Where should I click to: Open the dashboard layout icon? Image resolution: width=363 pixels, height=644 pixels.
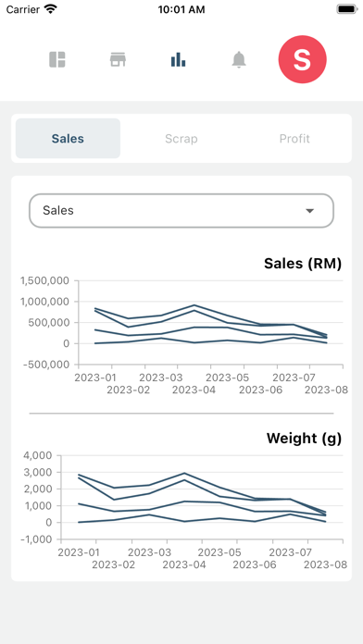[57, 59]
